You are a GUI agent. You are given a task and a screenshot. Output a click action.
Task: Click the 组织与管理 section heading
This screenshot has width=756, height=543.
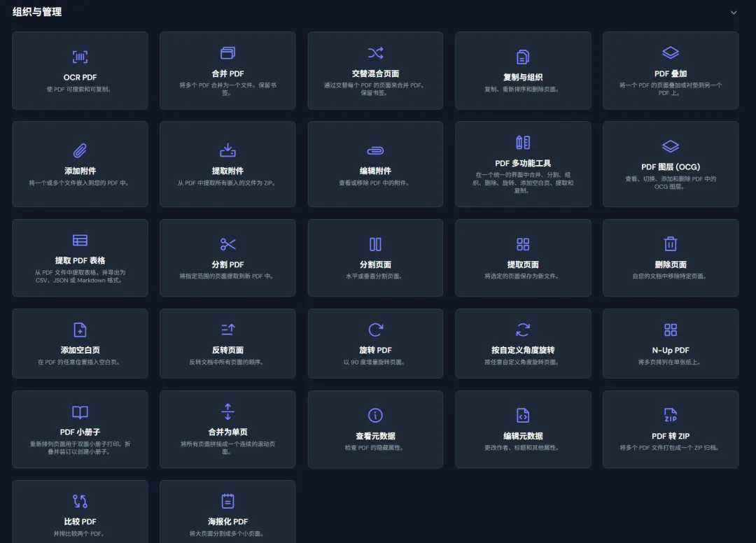37,12
